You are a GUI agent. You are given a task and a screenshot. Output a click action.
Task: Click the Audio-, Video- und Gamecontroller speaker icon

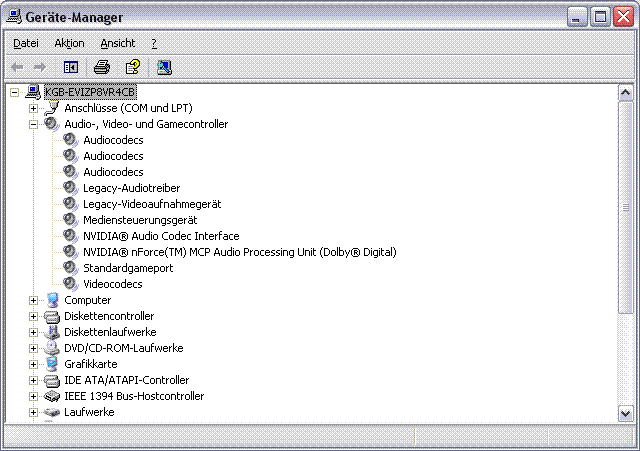(x=52, y=124)
